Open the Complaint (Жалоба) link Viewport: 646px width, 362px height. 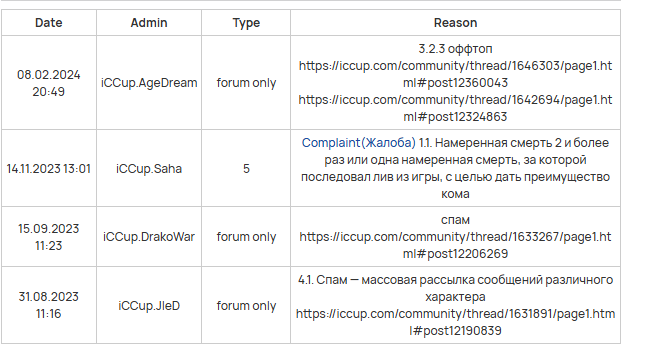coord(358,142)
